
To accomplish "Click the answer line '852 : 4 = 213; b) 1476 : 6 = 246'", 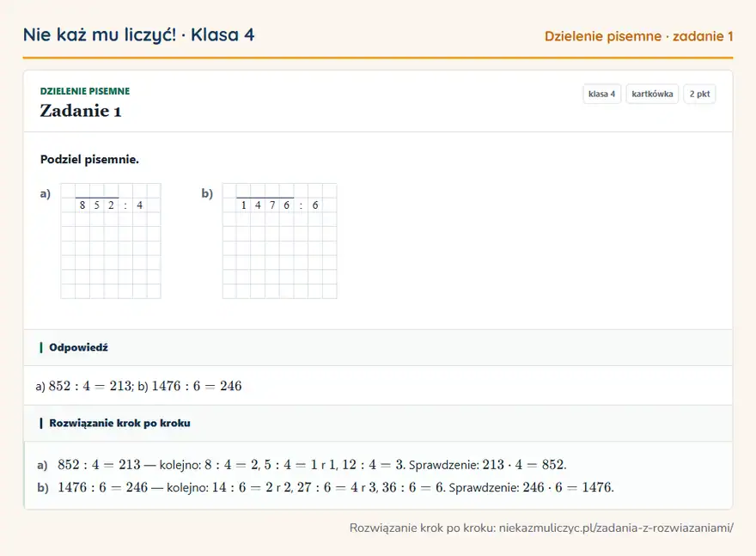I will [139, 386].
